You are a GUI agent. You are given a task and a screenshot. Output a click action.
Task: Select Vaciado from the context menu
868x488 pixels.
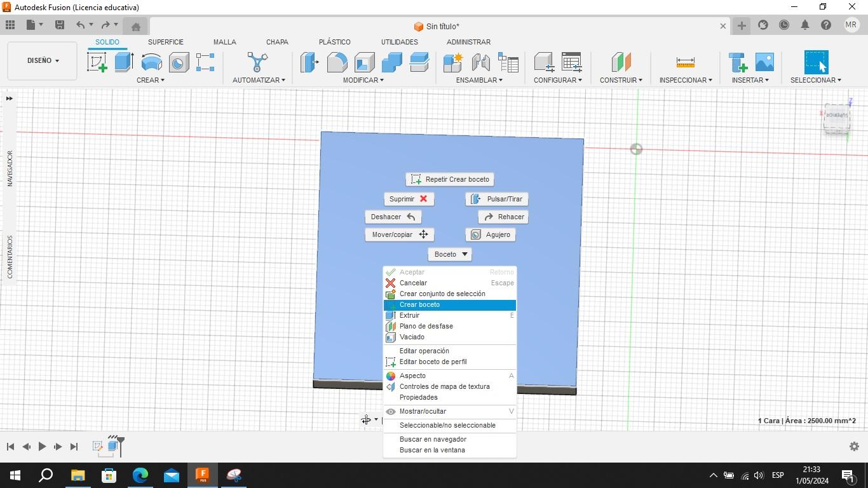click(x=450, y=337)
